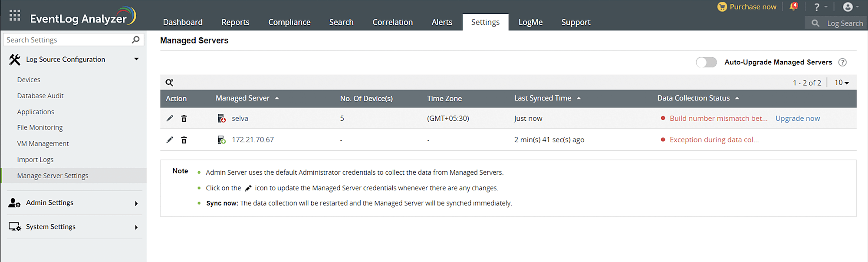Click the (GMT+05:30) time zone cell

[x=448, y=118]
